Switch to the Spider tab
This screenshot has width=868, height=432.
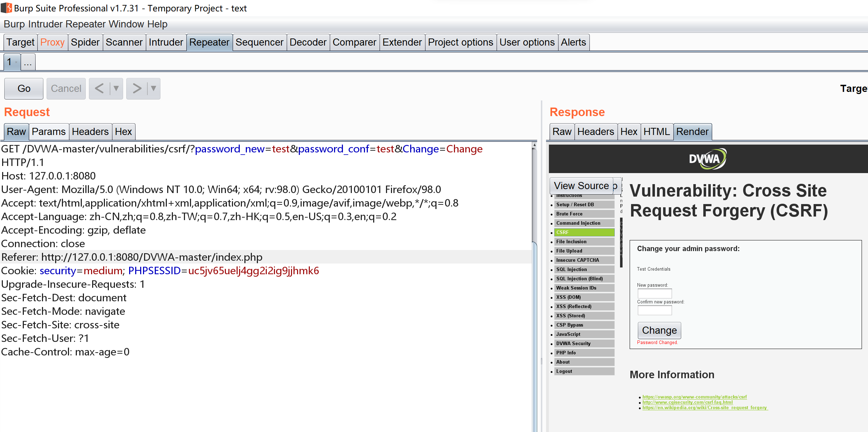(x=85, y=42)
